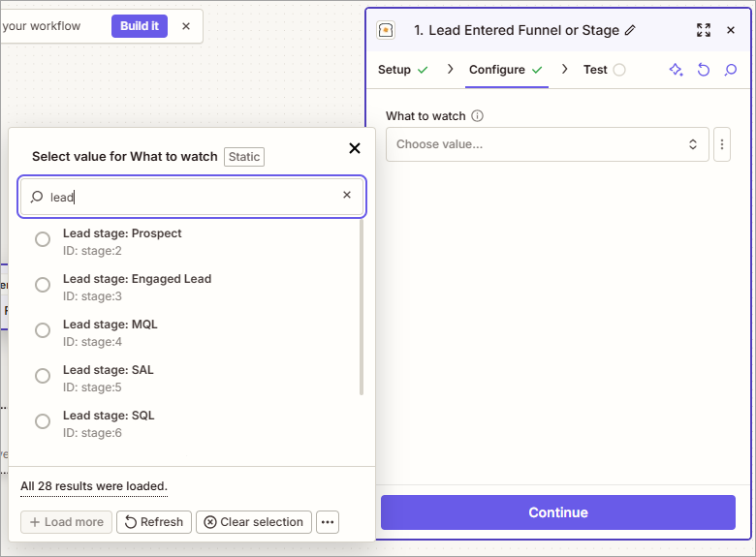Image resolution: width=756 pixels, height=557 pixels.
Task: Click the results list scrollbar
Action: tap(362, 307)
